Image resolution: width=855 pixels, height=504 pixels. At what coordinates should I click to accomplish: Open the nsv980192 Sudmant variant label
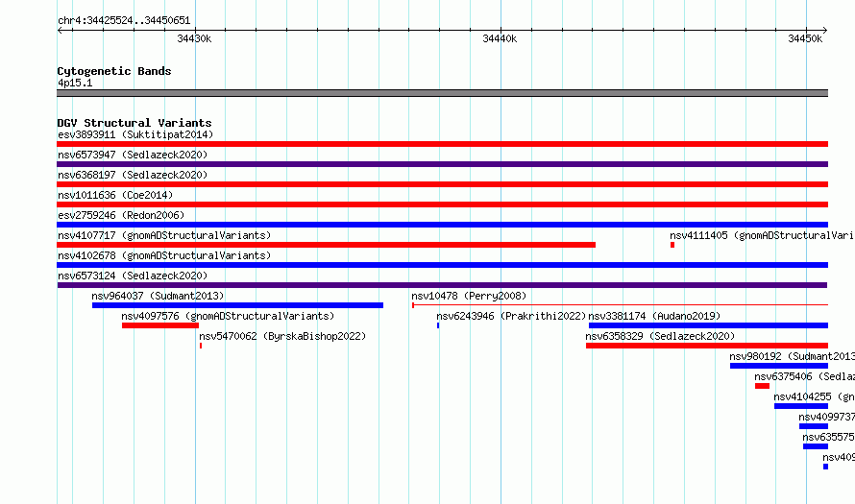click(x=792, y=356)
